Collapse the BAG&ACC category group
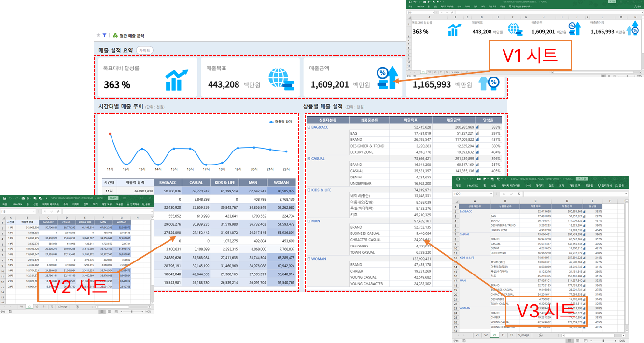 point(308,127)
